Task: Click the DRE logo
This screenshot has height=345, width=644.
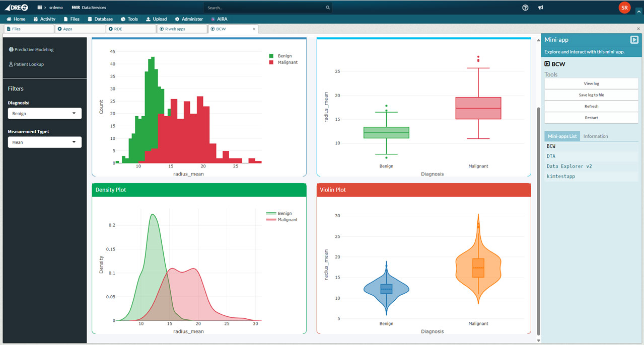Action: (x=16, y=8)
